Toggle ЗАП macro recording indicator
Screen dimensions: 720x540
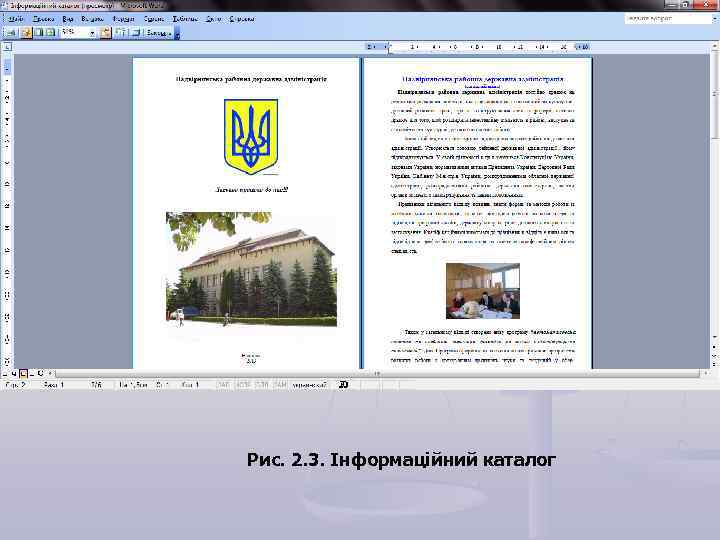223,385
